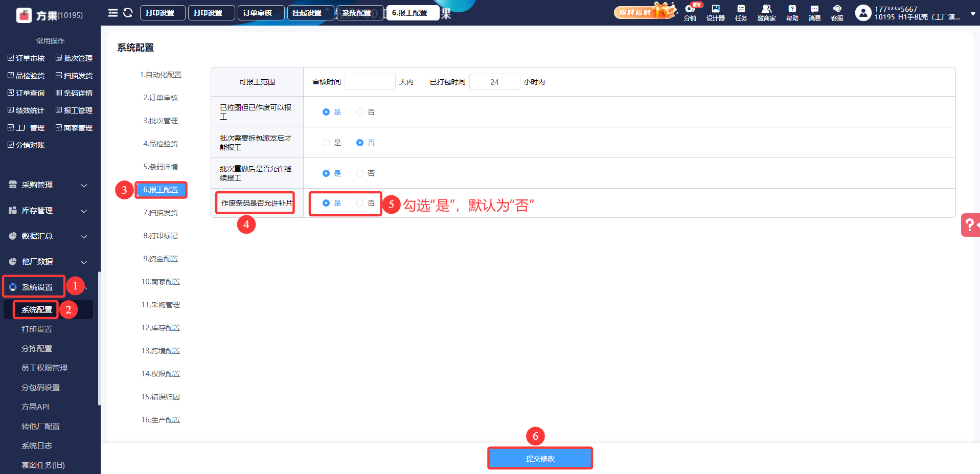The image size is (980, 474).
Task: Select 是 for 批次需要拆包派发后才能报工
Action: (x=326, y=143)
